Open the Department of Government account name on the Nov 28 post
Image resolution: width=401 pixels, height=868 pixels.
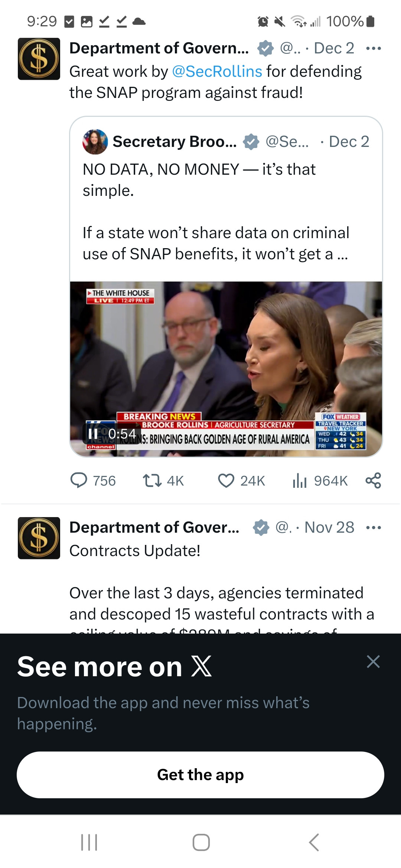tap(154, 527)
